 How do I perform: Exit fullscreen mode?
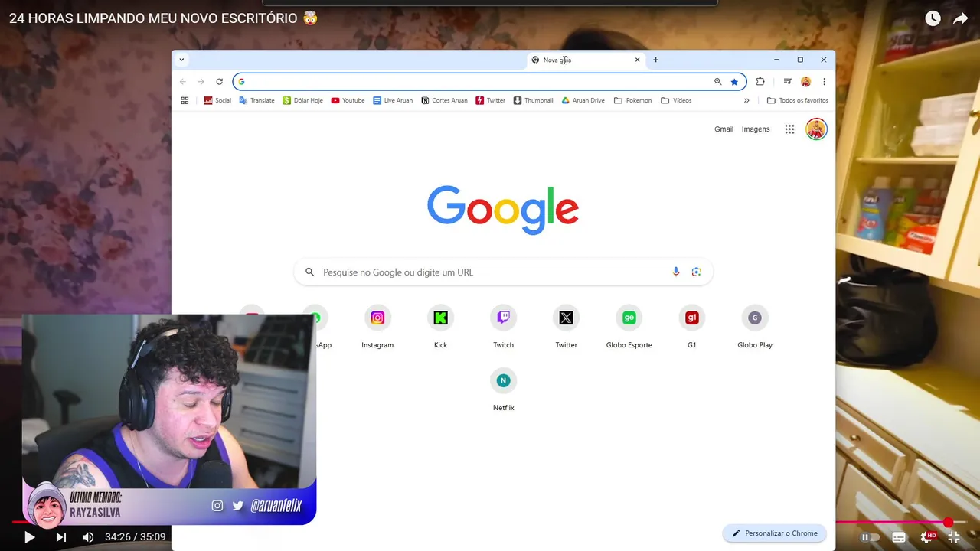point(954,537)
